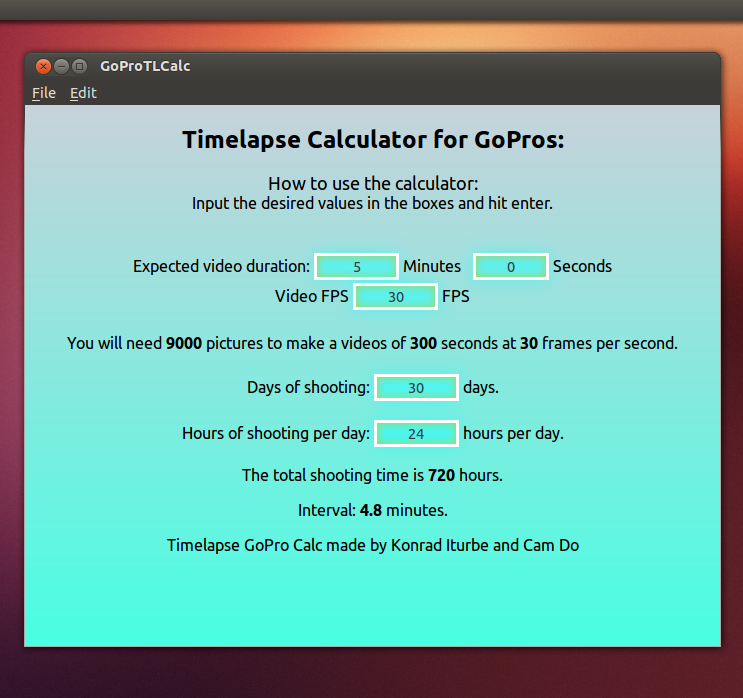Activate the Days of shooting input
The image size is (743, 698).
[x=416, y=387]
